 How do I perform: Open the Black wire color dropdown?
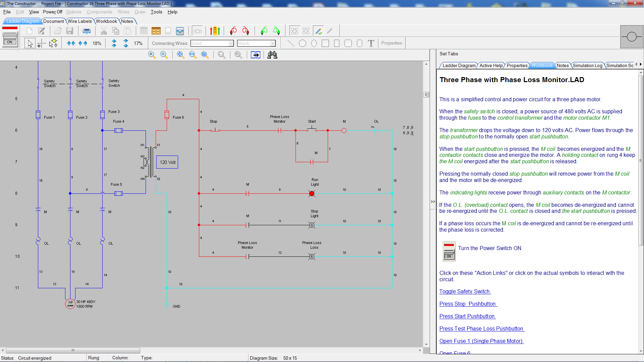tap(273, 43)
